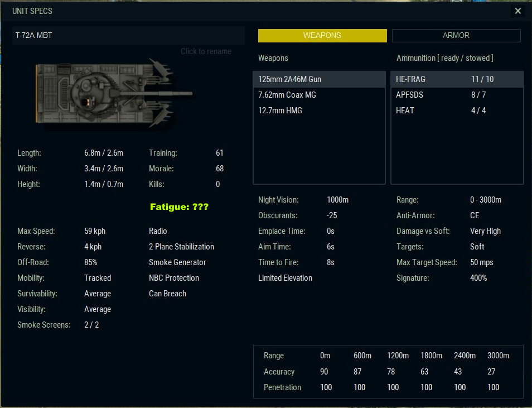This screenshot has width=532, height=408.
Task: Click accuracy value 63 at 1800m
Action: pos(424,372)
